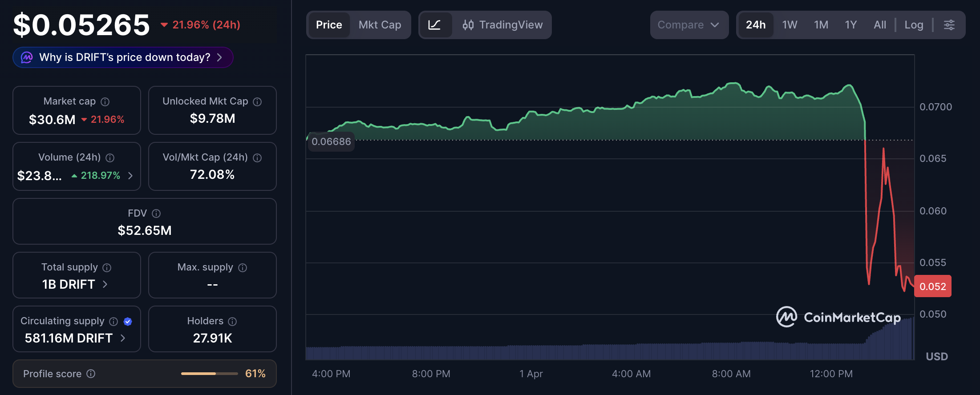This screenshot has width=980, height=395.
Task: Click the FDV info icon
Action: coord(156,214)
